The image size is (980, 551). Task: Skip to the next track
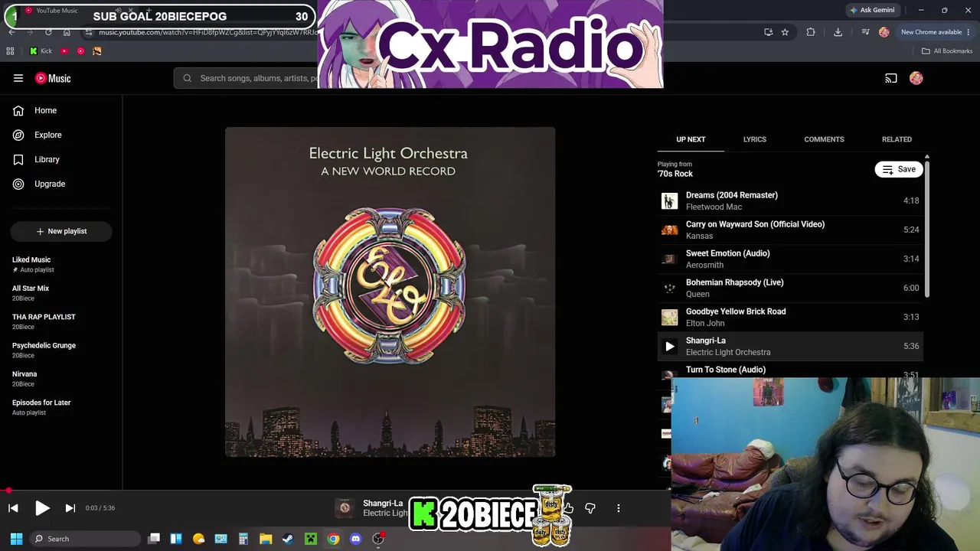tap(70, 508)
